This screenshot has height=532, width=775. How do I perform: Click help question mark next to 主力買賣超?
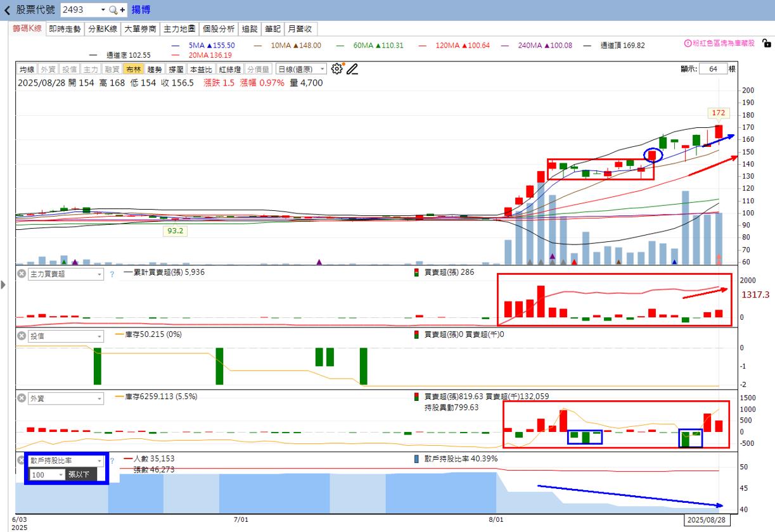(112, 274)
